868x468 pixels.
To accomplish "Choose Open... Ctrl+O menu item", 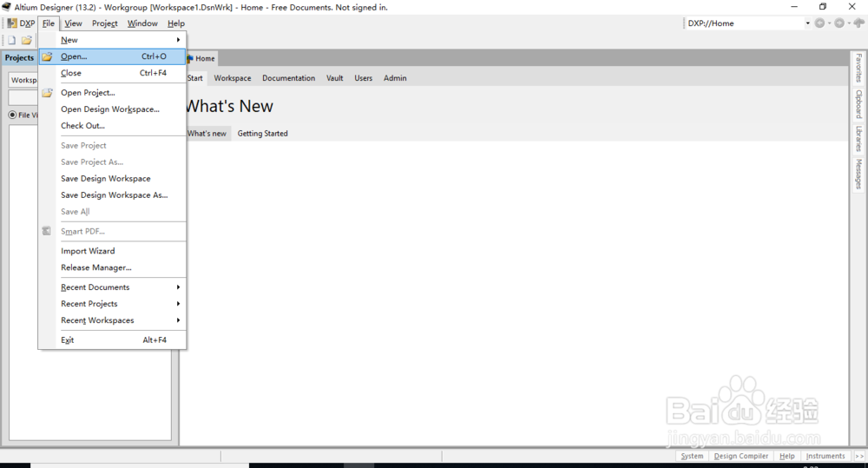I will [112, 56].
